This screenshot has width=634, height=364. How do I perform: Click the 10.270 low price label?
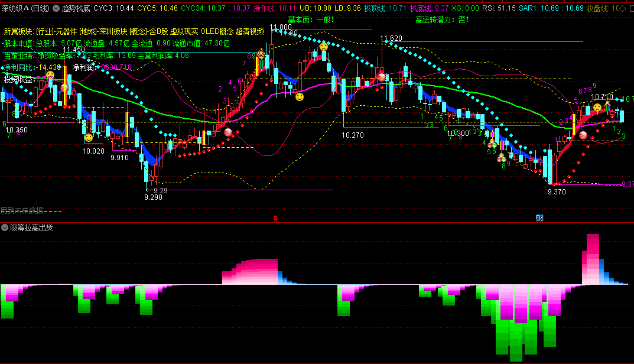point(353,135)
